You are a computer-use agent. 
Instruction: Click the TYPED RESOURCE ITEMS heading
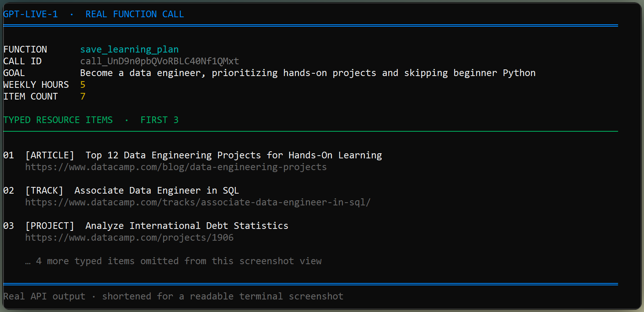point(58,120)
